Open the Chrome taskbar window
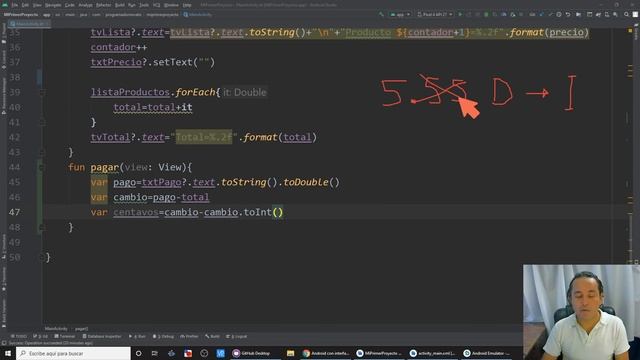 [x=326, y=353]
